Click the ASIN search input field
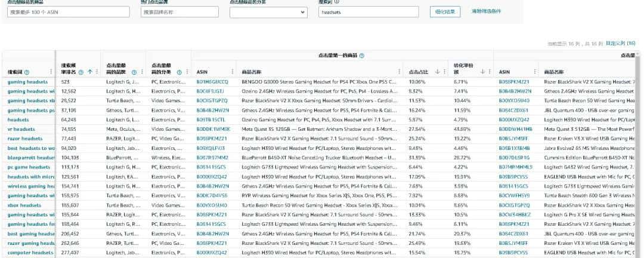 pyautogui.click(x=69, y=13)
